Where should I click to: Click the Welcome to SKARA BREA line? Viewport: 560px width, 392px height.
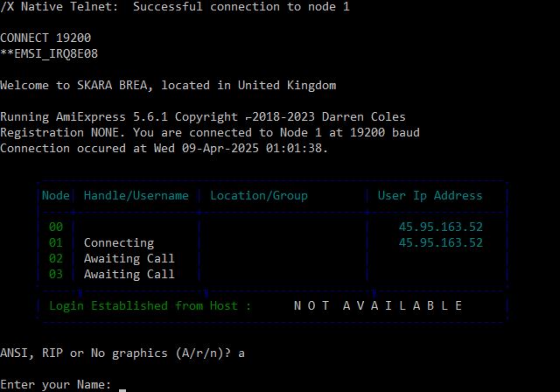168,86
